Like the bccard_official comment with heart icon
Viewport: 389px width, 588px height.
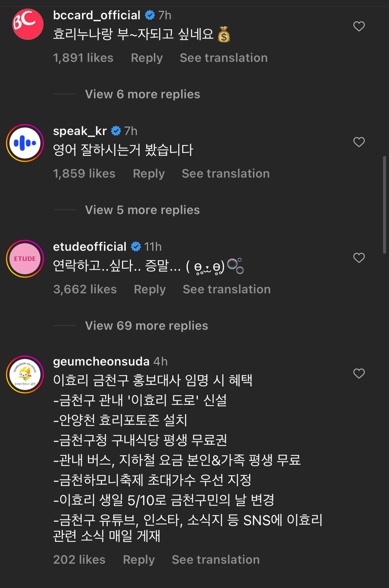pos(359,26)
